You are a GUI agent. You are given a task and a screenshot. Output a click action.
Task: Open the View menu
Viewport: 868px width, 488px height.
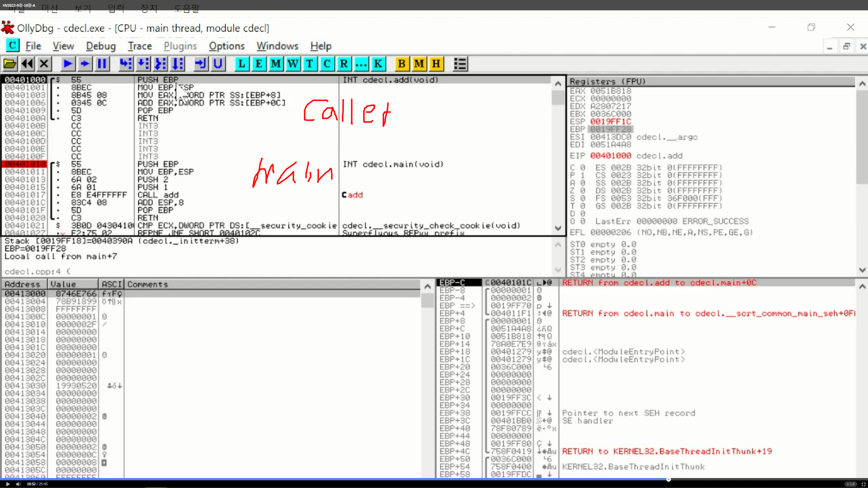click(63, 46)
